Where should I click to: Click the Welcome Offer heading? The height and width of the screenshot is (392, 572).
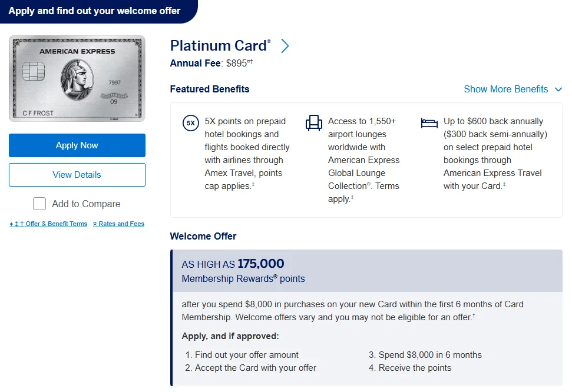pos(203,236)
